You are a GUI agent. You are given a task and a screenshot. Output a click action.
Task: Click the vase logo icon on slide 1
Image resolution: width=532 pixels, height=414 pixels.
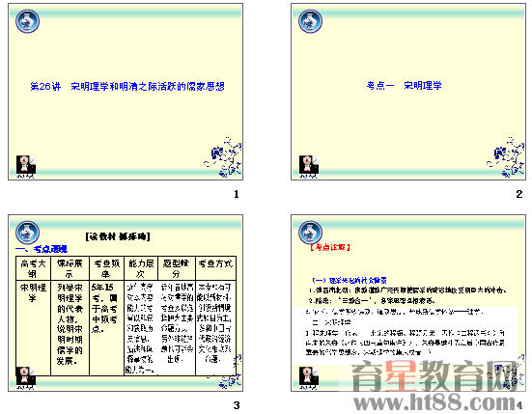tap(27, 21)
